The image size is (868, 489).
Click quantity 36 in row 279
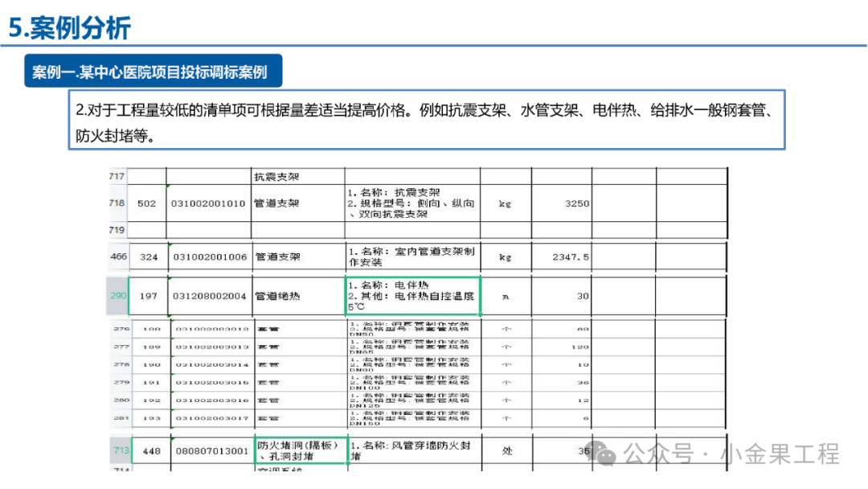point(561,382)
